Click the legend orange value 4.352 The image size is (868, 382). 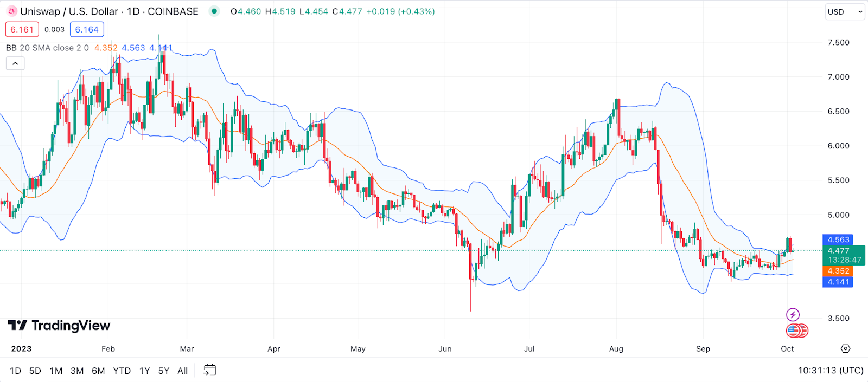tap(106, 48)
